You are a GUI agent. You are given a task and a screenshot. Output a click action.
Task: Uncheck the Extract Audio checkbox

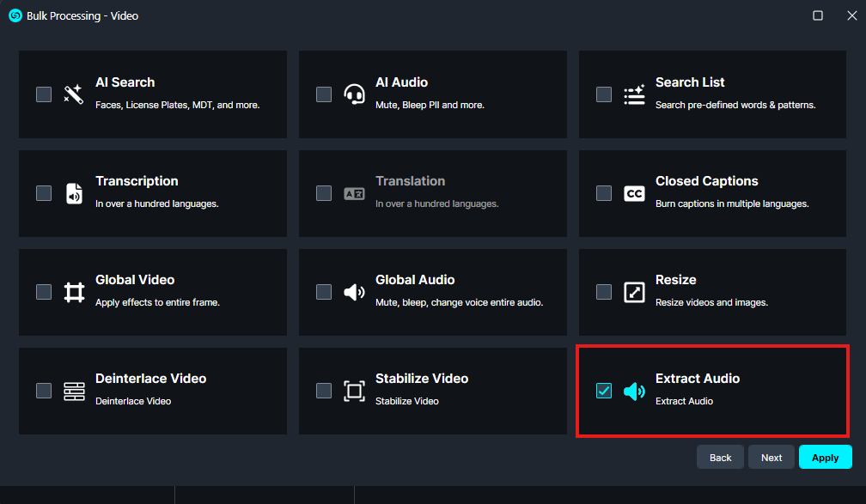tap(604, 391)
